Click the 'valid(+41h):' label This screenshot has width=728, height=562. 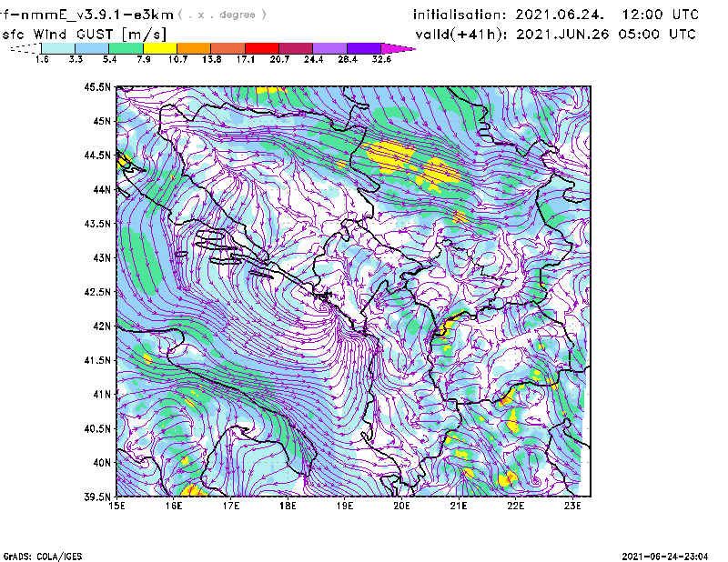pos(461,35)
